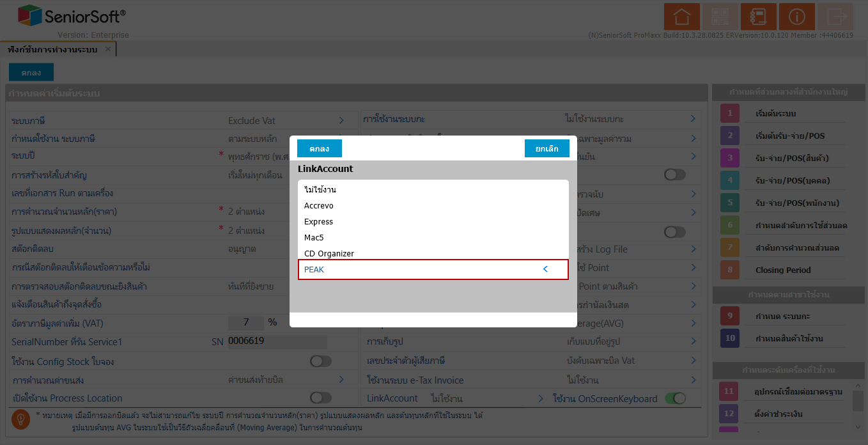
Task: Click ตกลง button below the tab
Action: [x=31, y=72]
